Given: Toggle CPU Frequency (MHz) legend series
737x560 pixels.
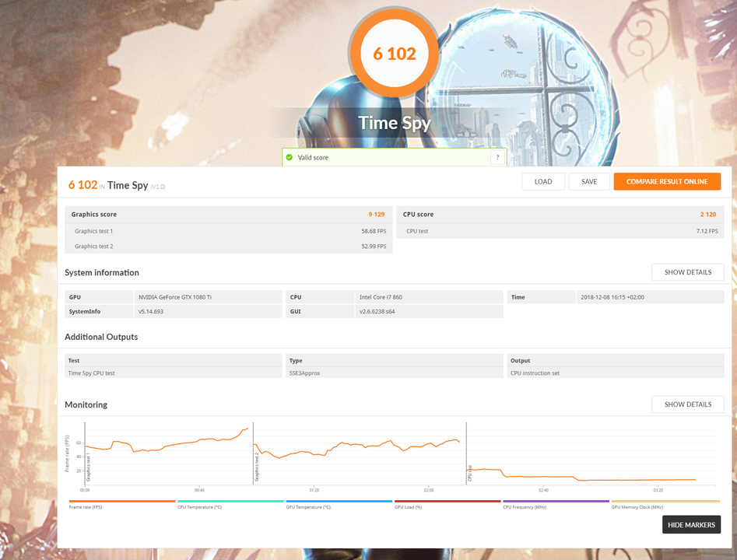Looking at the screenshot, I should click(x=556, y=505).
